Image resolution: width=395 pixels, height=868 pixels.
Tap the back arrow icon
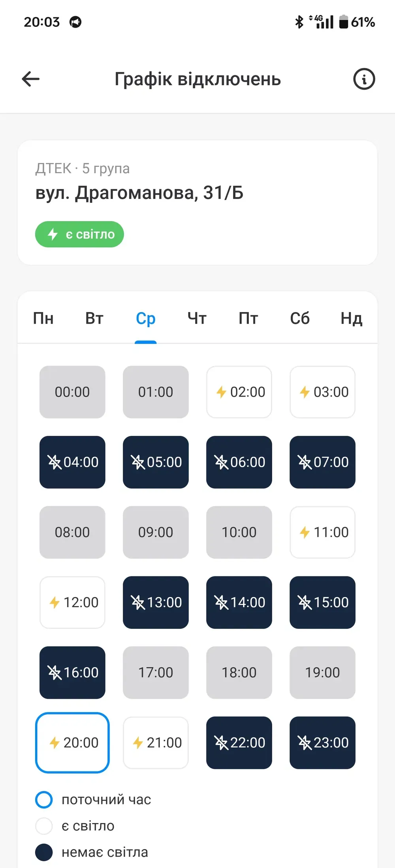click(x=30, y=79)
